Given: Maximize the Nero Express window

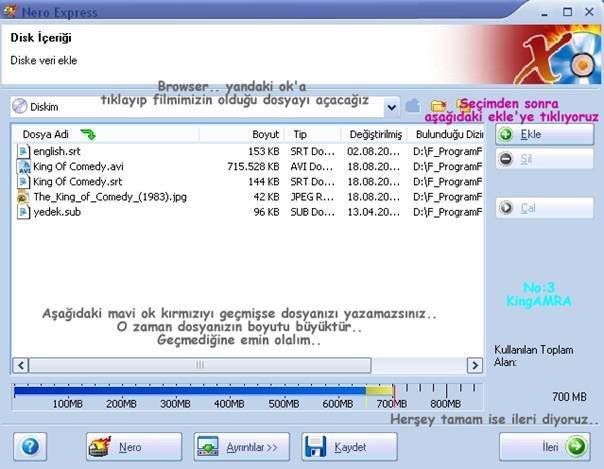Looking at the screenshot, I should (x=567, y=12).
